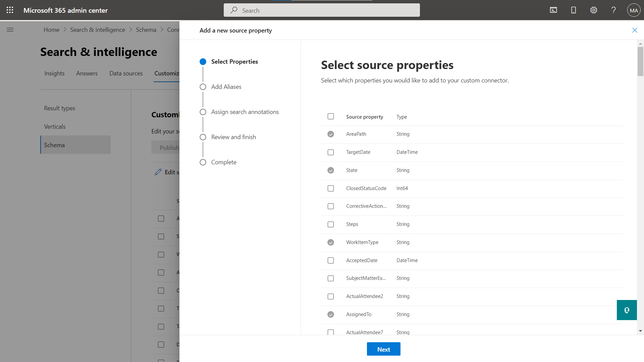
Task: Click the Search input field
Action: (322, 10)
